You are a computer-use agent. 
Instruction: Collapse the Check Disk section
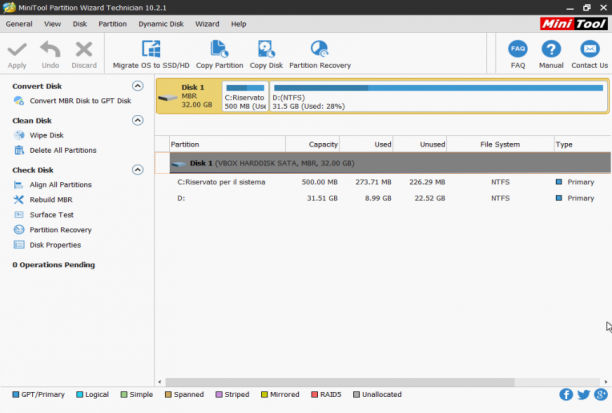click(x=137, y=170)
